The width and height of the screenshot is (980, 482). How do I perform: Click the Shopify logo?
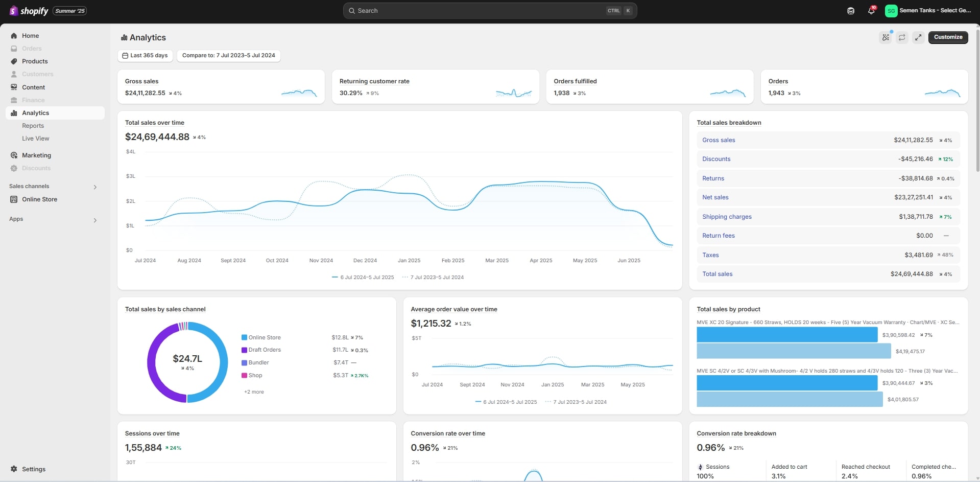coord(29,11)
